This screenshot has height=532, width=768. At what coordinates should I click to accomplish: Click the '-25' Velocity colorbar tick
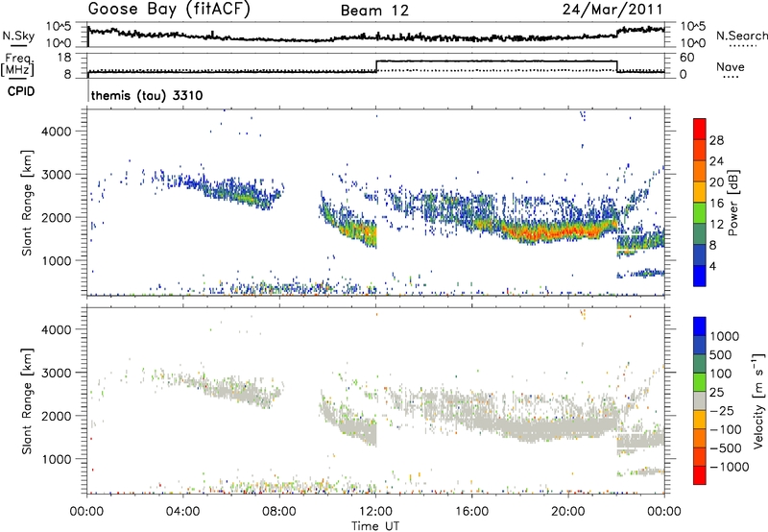[x=721, y=411]
